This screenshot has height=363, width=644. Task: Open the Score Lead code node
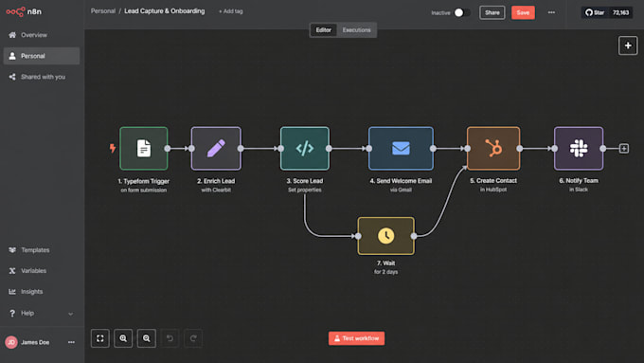(305, 149)
